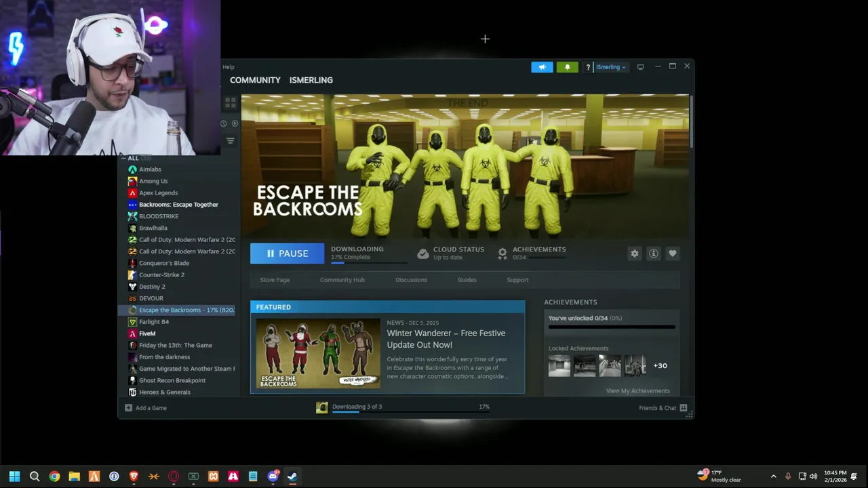868x488 pixels.
Task: Open Discord from the taskbar
Action: click(273, 476)
